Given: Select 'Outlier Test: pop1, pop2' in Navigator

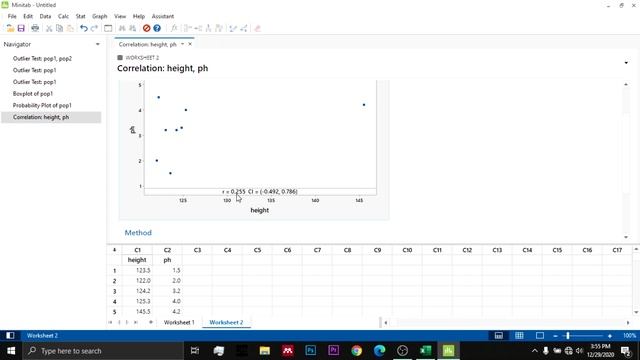Looking at the screenshot, I should pyautogui.click(x=42, y=58).
